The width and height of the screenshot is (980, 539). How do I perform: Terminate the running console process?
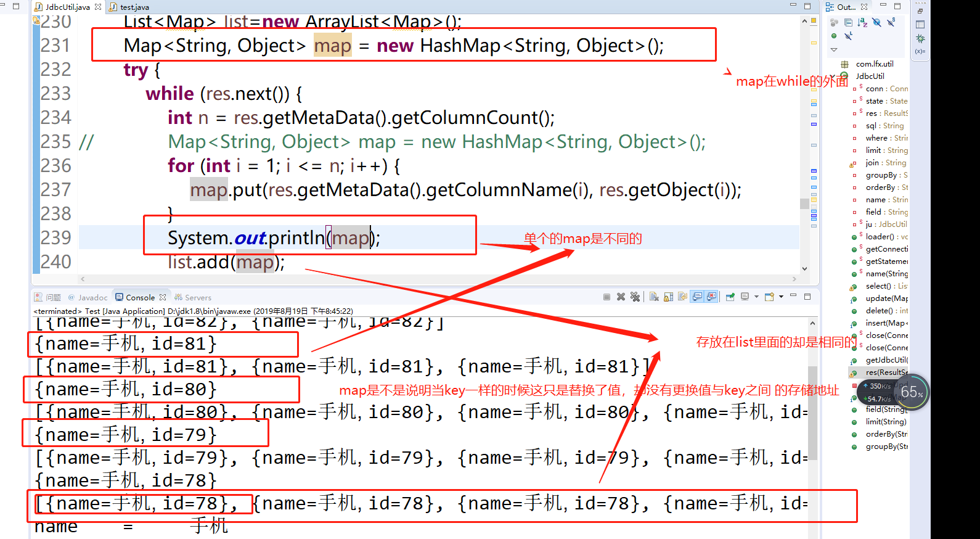[606, 297]
